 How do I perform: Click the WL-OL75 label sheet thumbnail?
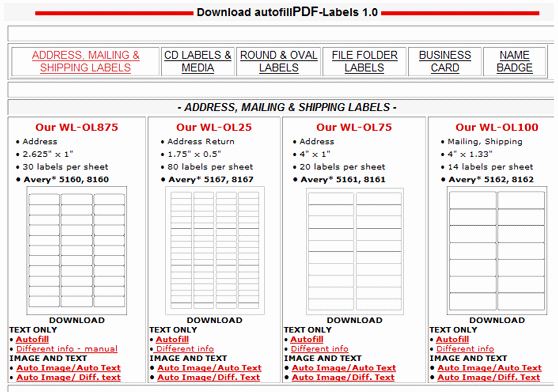point(355,251)
